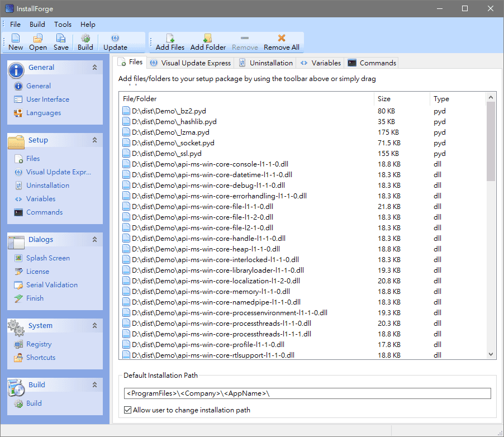Click the file list scroll up arrow
504x437 pixels.
click(x=491, y=97)
